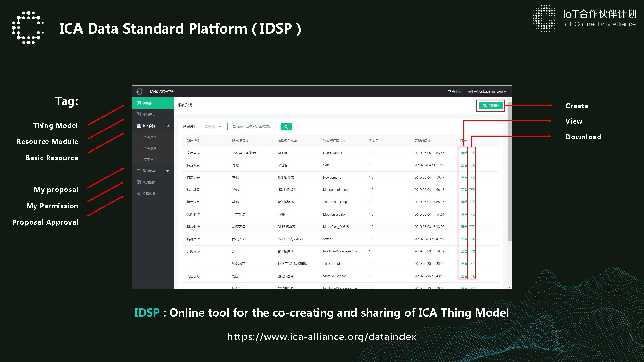Select 基本服务 submenu item

[150, 148]
